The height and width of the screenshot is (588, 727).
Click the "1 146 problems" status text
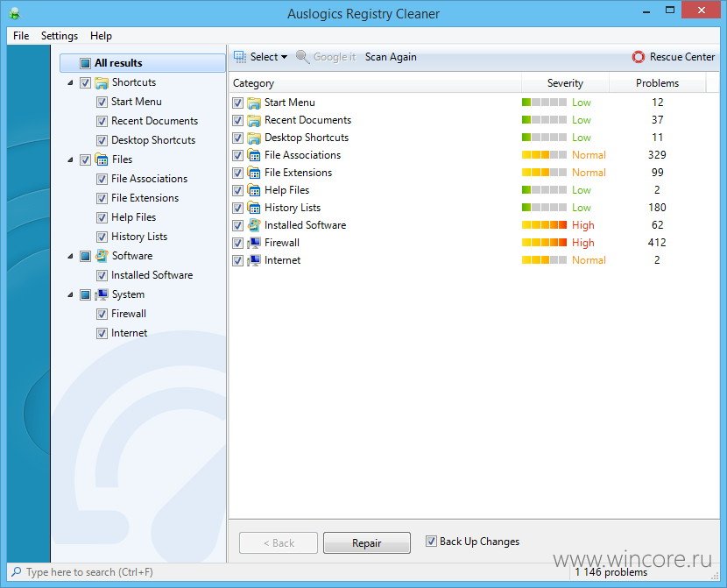611,572
